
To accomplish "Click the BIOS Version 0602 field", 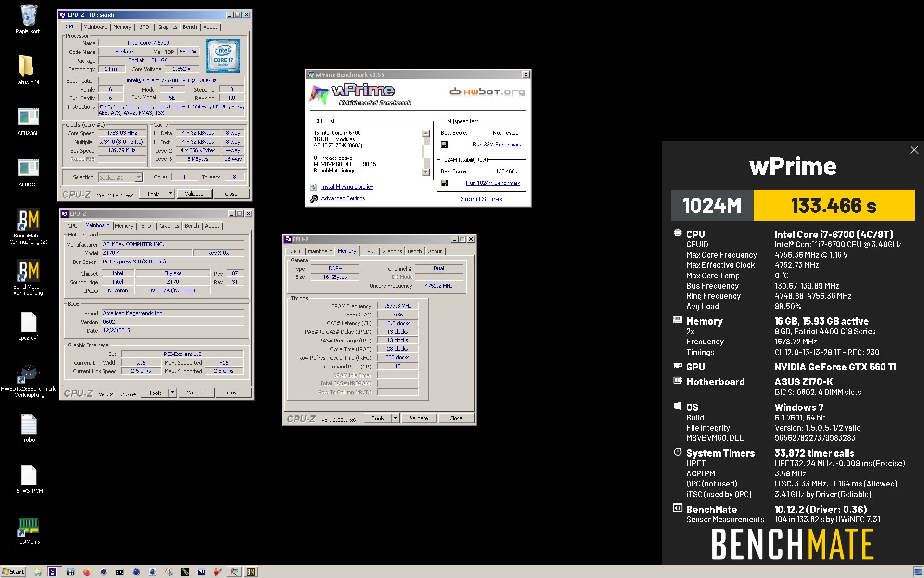I will (x=173, y=322).
